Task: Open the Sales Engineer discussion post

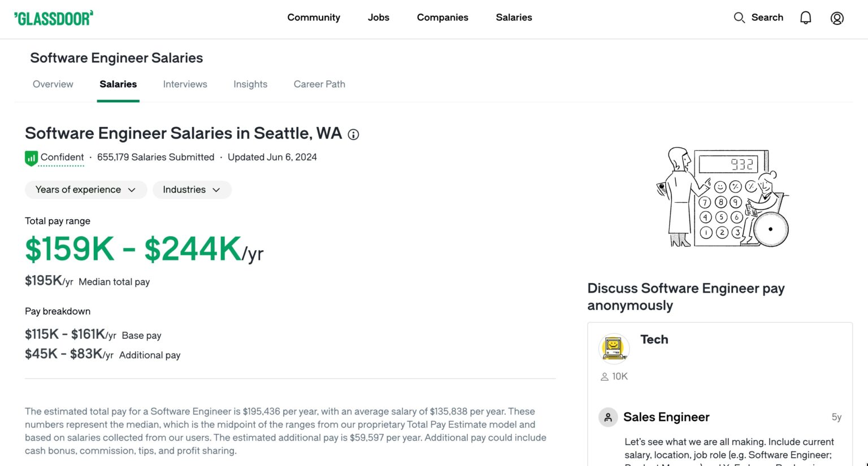Action: click(x=666, y=417)
